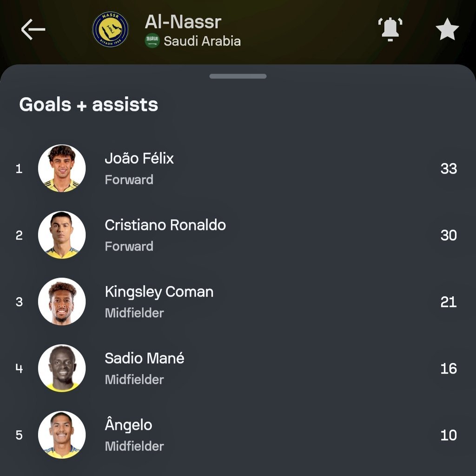This screenshot has height=476, width=476.
Task: Open the Al-Nassr club crest
Action: coord(110,29)
